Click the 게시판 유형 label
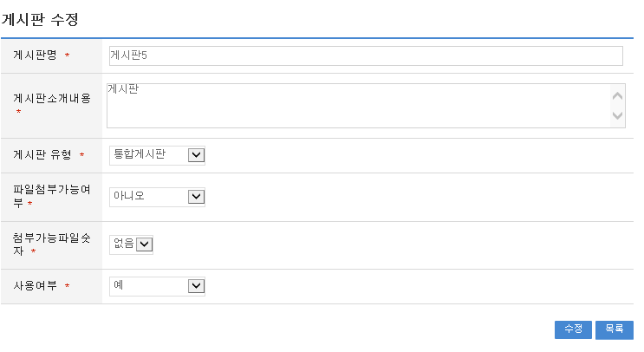 [x=42, y=155]
